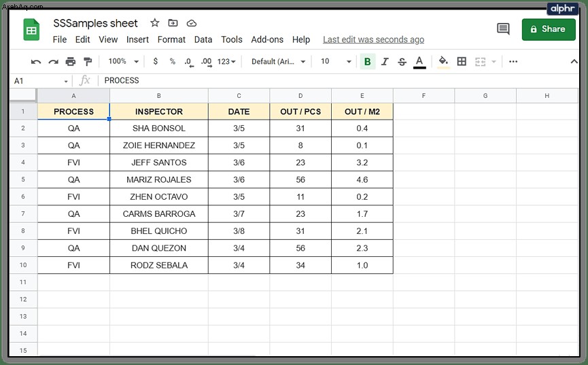Select column H header
Image resolution: width=588 pixels, height=365 pixels.
tap(547, 96)
